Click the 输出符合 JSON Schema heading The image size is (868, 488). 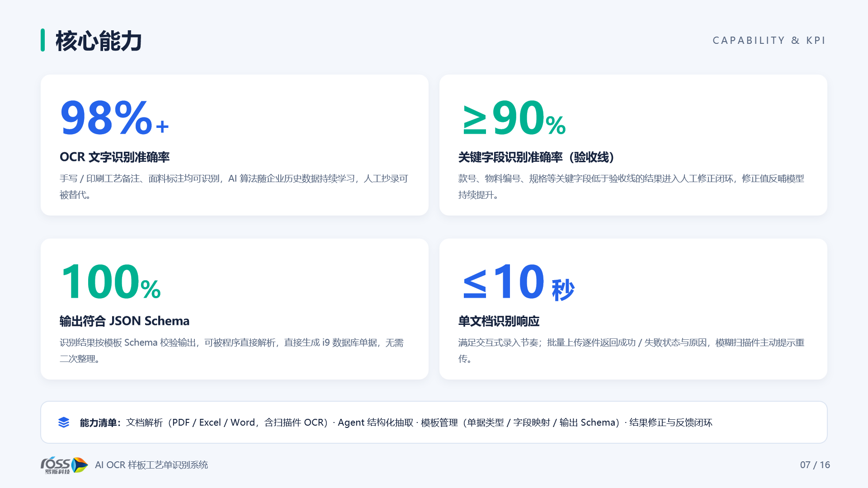[x=124, y=321]
